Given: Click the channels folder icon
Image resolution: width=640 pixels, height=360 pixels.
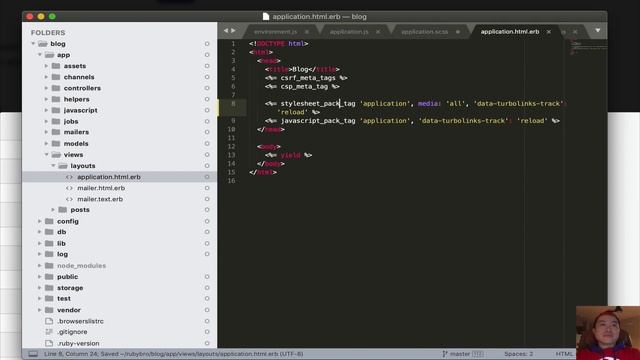Looking at the screenshot, I should click(56, 77).
